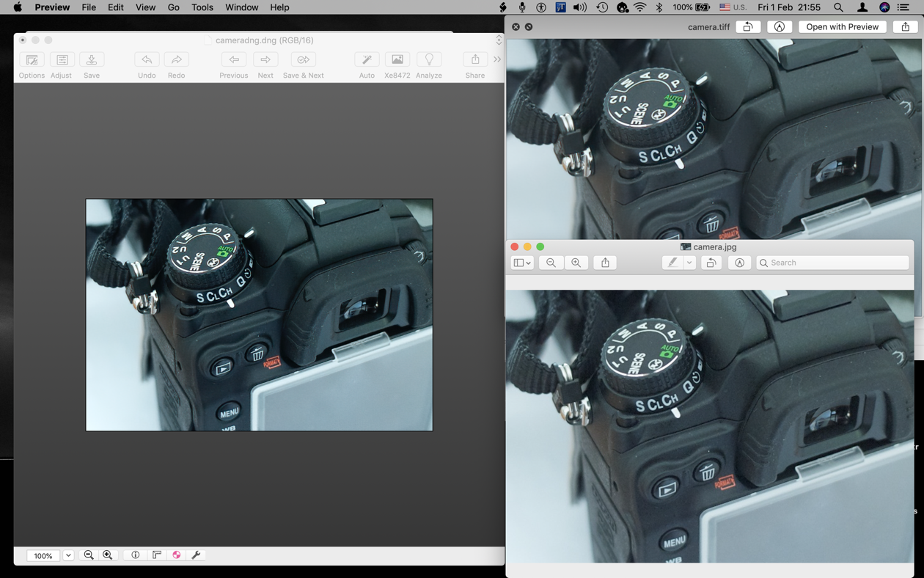The width and height of the screenshot is (924, 578).
Task: Share camera.tiff using the share icon
Action: coord(906,27)
